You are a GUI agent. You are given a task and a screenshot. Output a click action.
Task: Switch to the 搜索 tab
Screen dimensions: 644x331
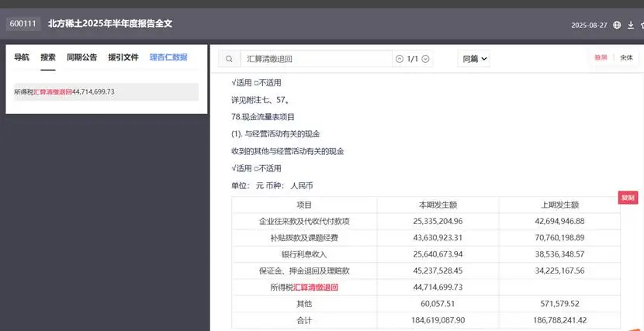(48, 57)
